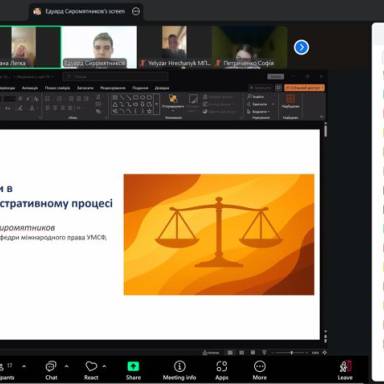Select Петриченко Софія video thumbnail
The height and width of the screenshot is (384, 384).
coord(250,47)
